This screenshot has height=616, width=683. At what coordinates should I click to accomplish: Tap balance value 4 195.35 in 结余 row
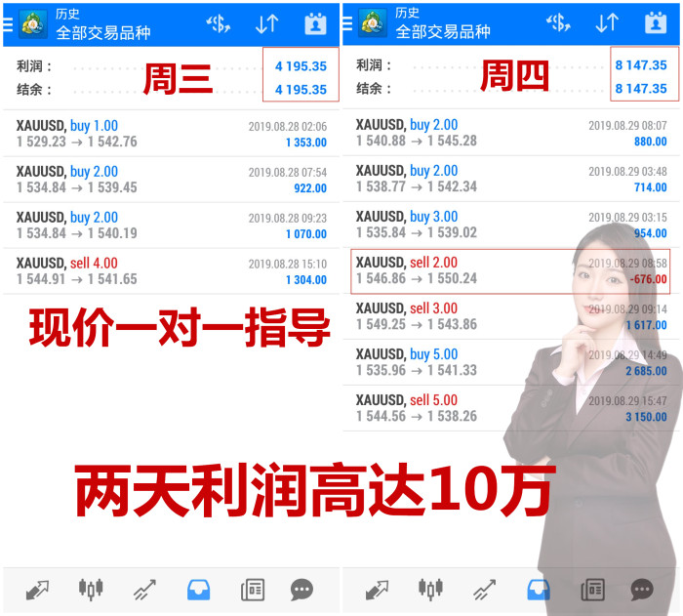pos(301,90)
